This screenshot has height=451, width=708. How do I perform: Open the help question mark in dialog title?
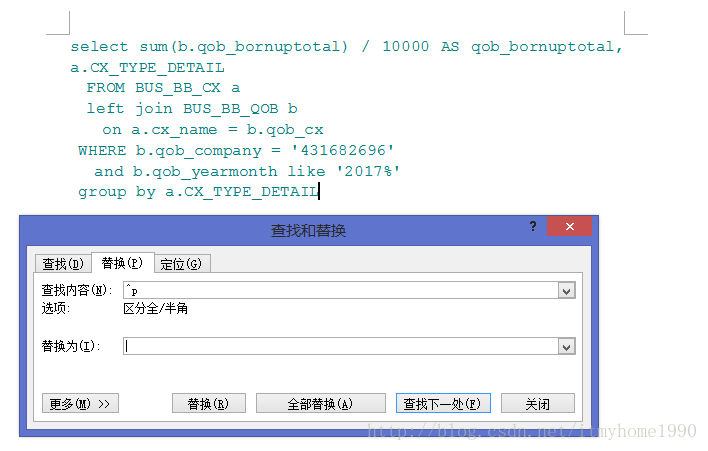[533, 226]
